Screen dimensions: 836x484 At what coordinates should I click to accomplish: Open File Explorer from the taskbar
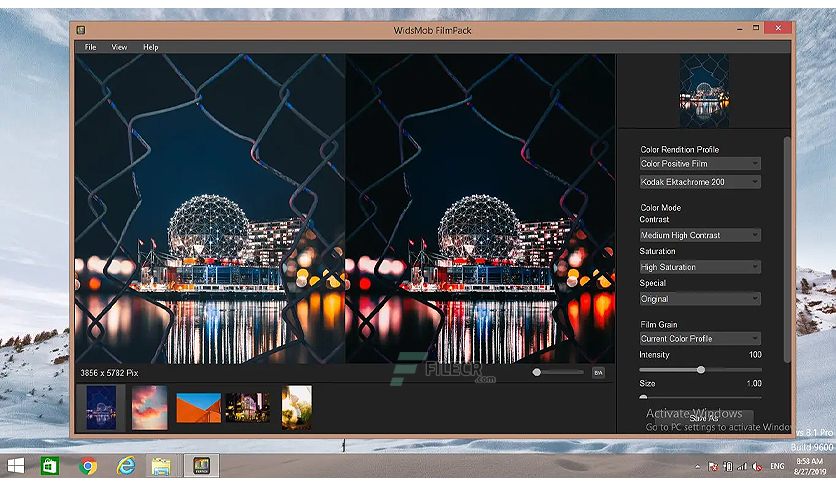click(161, 466)
